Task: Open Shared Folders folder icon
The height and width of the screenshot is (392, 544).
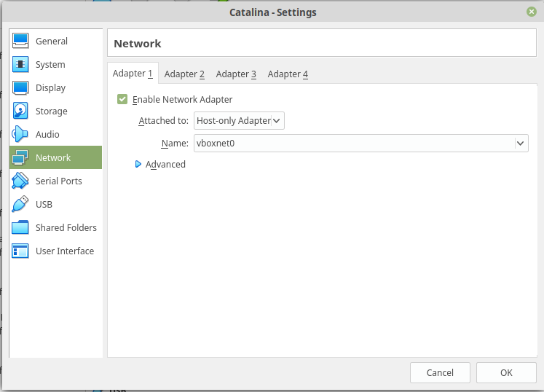Action: coord(20,228)
